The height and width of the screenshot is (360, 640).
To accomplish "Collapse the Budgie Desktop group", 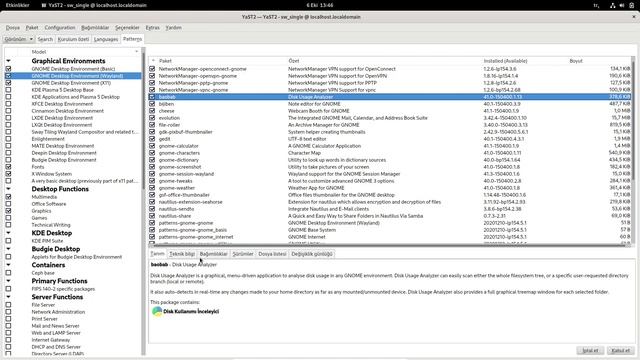I will point(8,249).
